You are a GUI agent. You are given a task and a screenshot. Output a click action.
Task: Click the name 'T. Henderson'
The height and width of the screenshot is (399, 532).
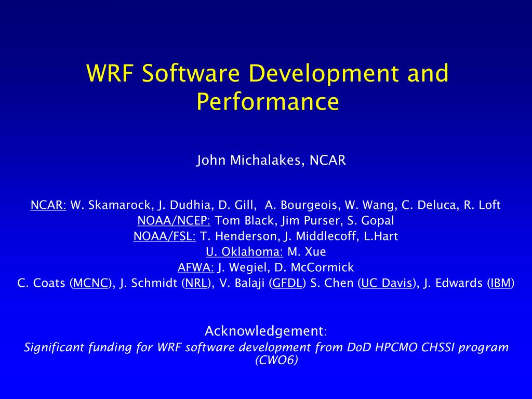coord(238,236)
